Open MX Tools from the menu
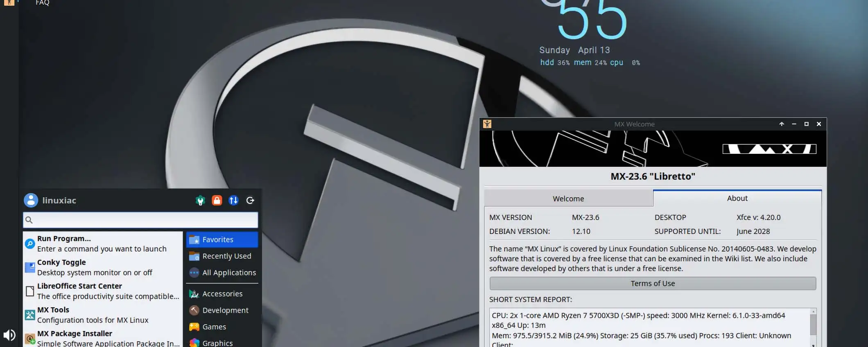This screenshot has height=347, width=868. tap(103, 315)
